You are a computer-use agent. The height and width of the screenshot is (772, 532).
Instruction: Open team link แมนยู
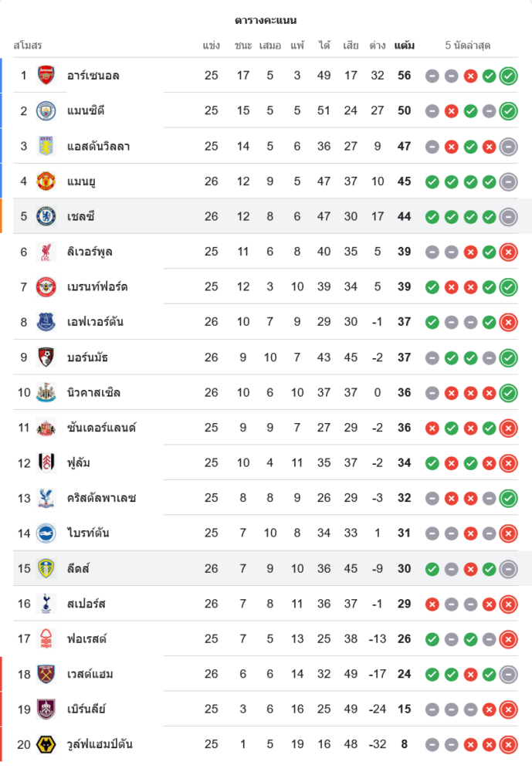click(81, 181)
